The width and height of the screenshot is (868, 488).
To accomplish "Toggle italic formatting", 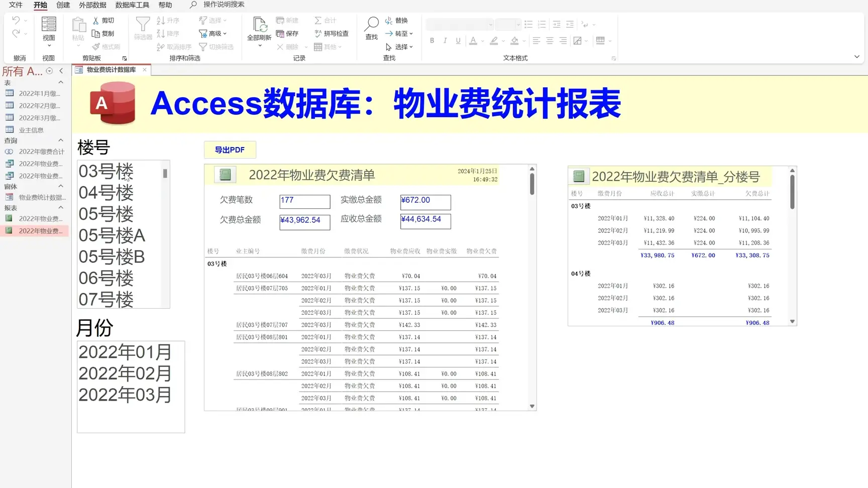I will [x=445, y=41].
